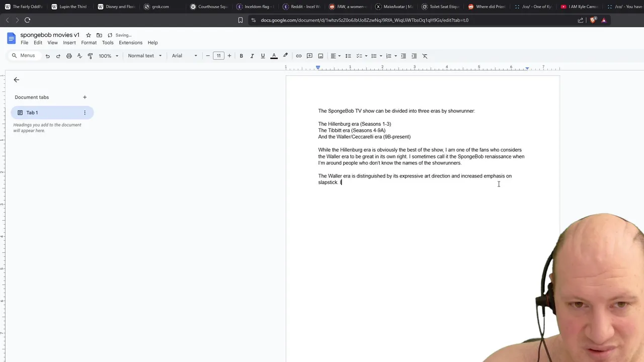644x362 pixels.
Task: Open the Extensions menu
Action: [x=130, y=43]
